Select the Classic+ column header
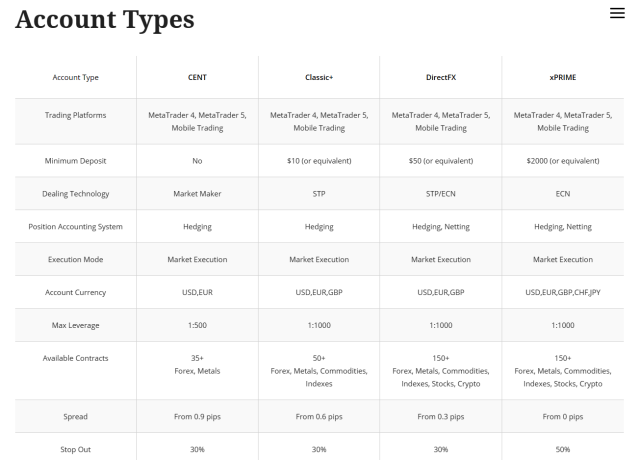 coord(319,77)
